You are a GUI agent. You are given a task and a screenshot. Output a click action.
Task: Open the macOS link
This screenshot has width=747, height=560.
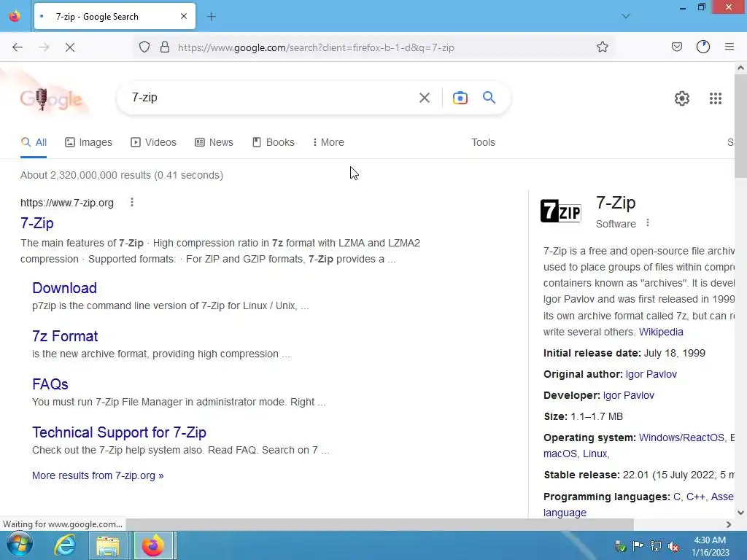pos(560,454)
